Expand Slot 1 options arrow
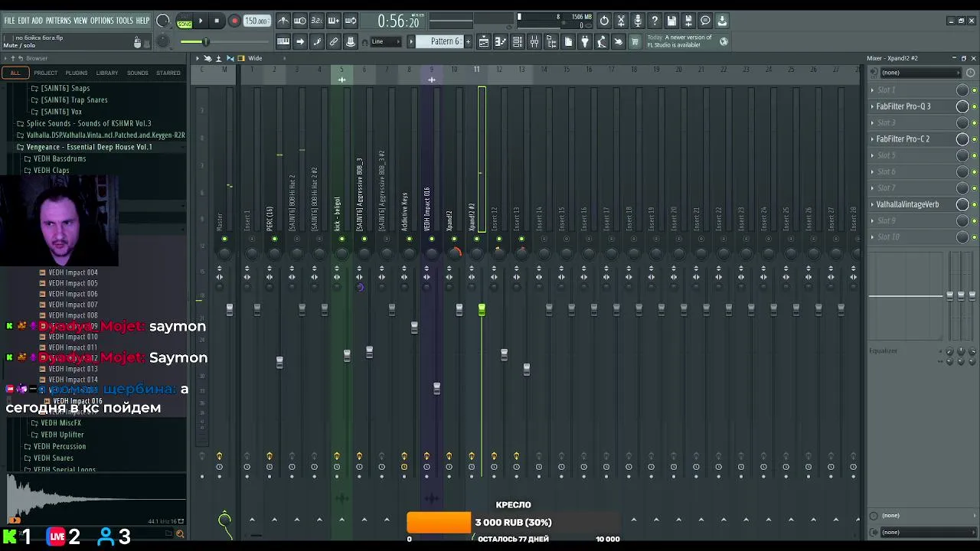980x551 pixels. click(x=872, y=90)
